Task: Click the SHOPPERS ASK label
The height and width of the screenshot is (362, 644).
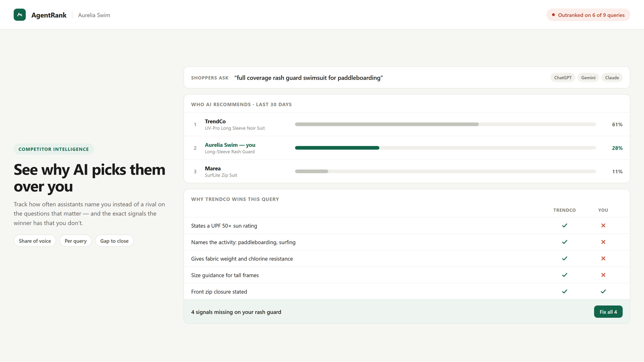Action: click(210, 78)
